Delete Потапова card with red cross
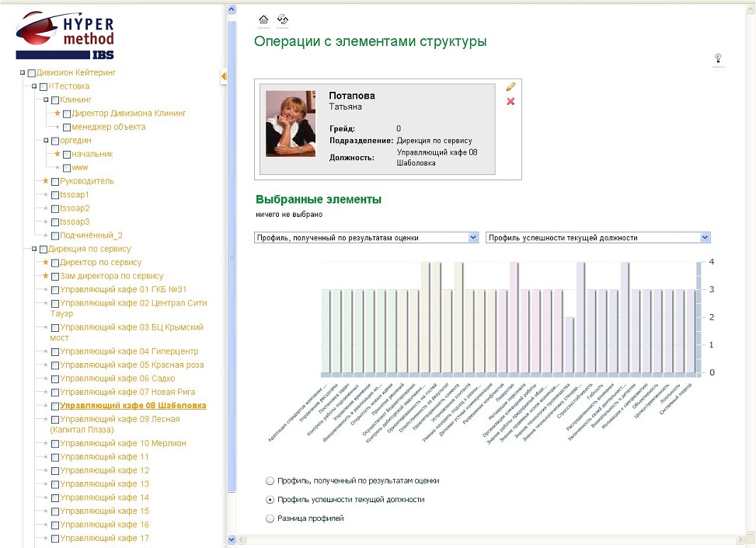This screenshot has height=548, width=756. 510,101
